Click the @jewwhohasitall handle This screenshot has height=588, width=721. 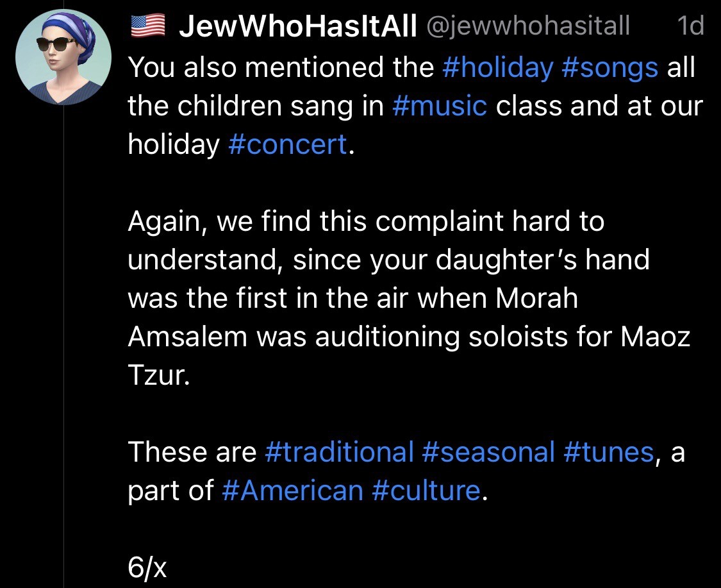coord(527,26)
